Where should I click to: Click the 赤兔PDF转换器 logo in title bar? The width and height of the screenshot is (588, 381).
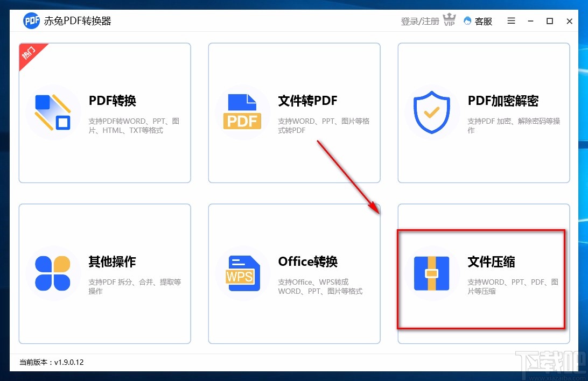pyautogui.click(x=31, y=21)
